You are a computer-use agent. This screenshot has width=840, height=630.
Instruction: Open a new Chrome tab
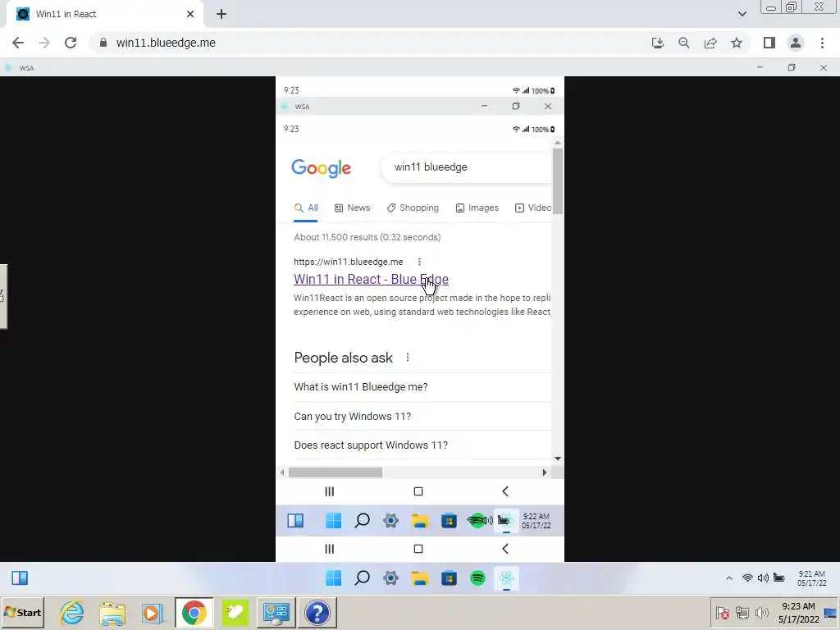tap(221, 14)
